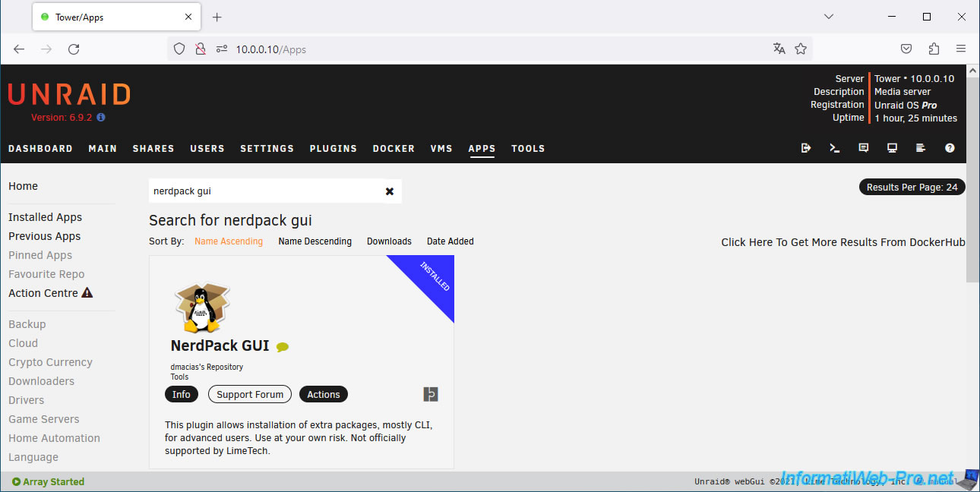Open the Dashboard menu
This screenshot has width=980, height=492.
[40, 149]
